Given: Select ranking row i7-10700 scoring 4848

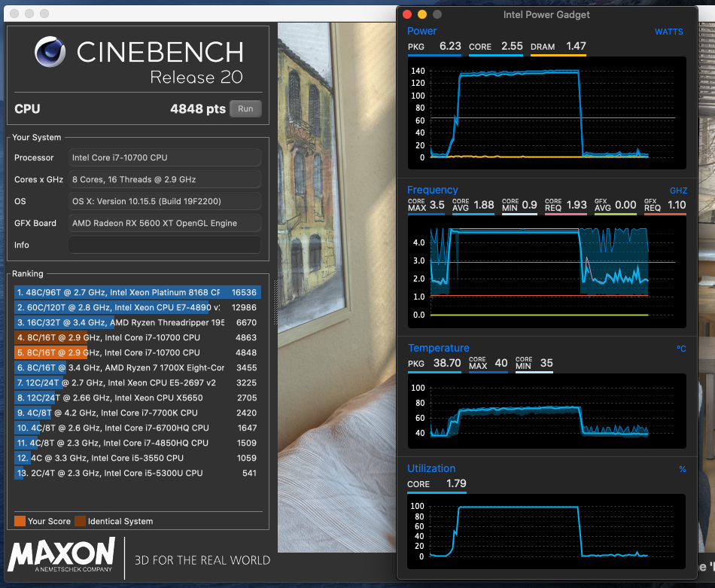Looking at the screenshot, I should pos(137,352).
